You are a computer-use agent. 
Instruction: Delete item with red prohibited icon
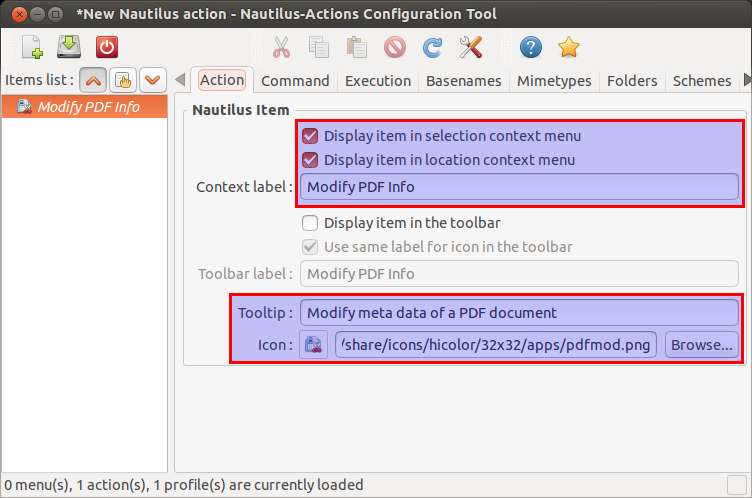click(395, 47)
